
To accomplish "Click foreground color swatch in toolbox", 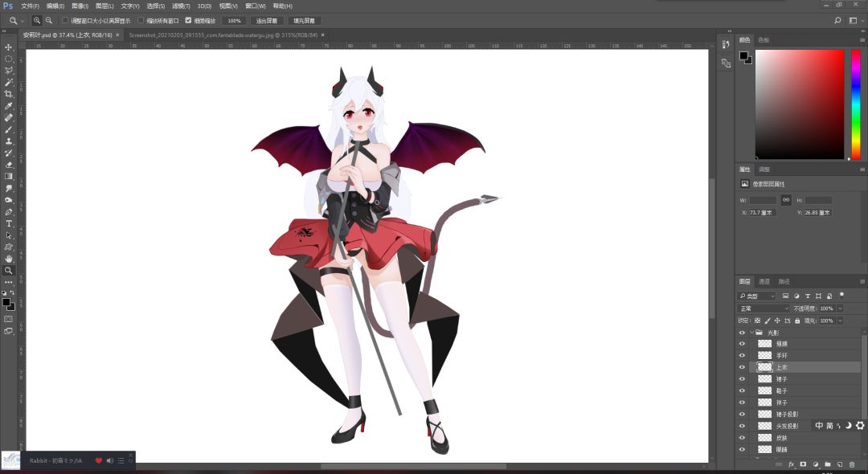I will click(6, 303).
